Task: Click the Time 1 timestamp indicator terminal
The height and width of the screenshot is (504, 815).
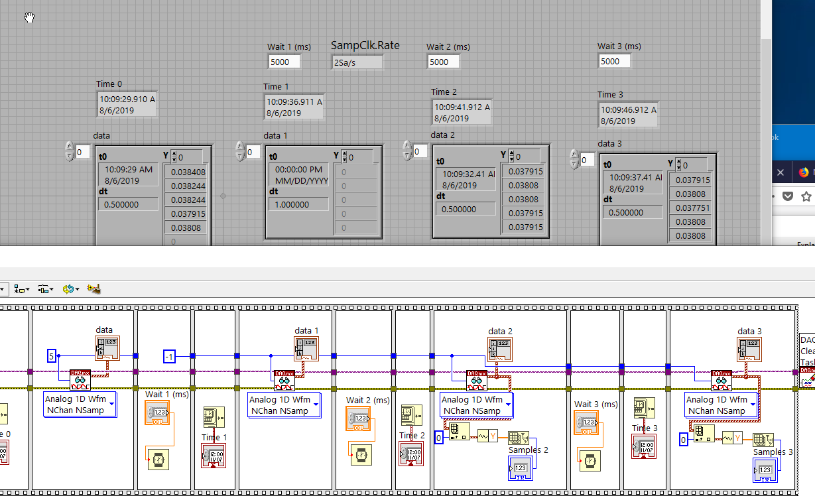Action: 214,456
